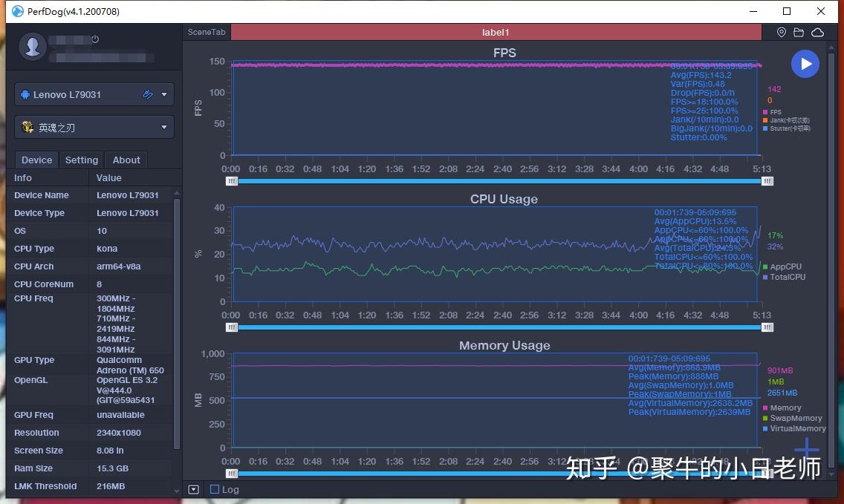Switch to the About tab
Image resolution: width=844 pixels, height=504 pixels.
click(x=126, y=160)
